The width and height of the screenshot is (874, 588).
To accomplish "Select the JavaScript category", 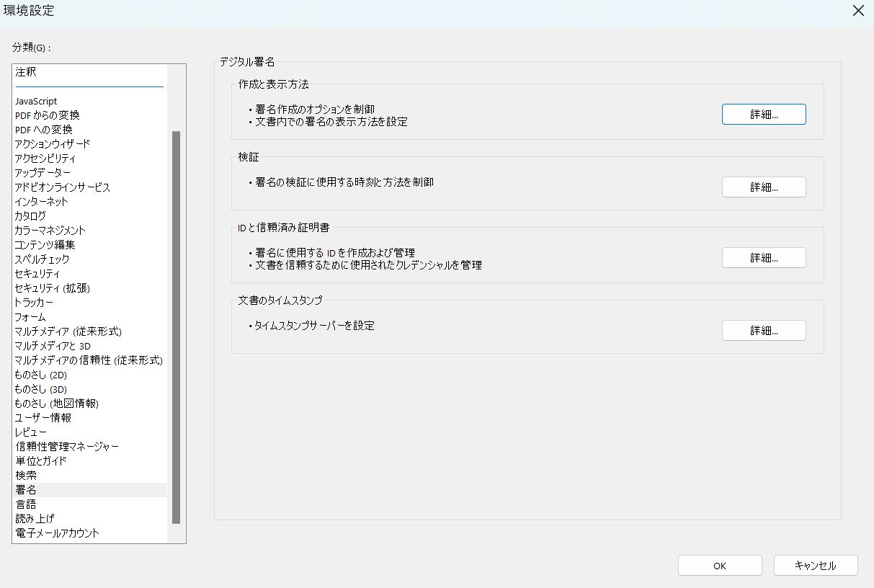I will [x=35, y=100].
